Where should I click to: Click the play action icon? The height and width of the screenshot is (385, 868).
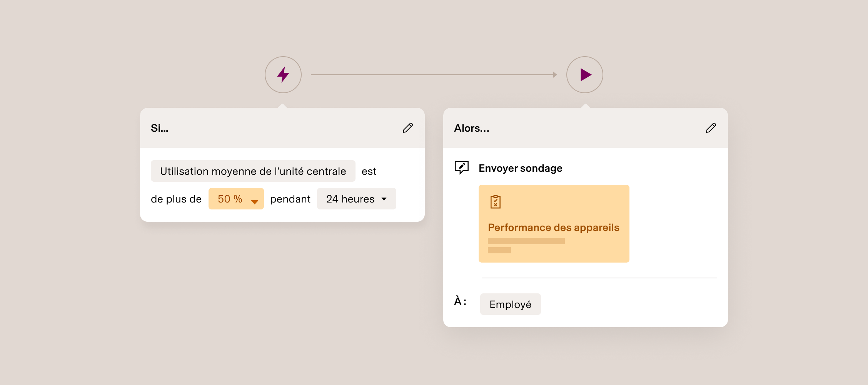click(585, 74)
